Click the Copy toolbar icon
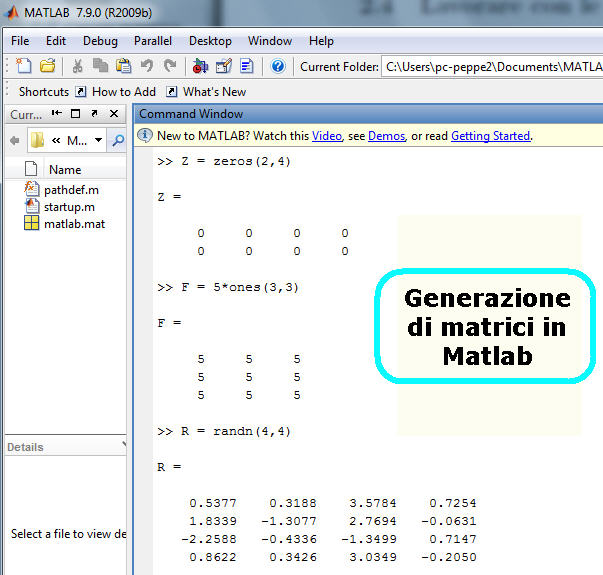603x575 pixels. [100, 66]
